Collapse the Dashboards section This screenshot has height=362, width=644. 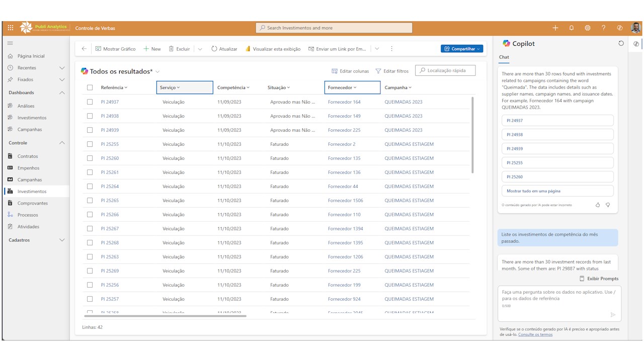point(62,93)
